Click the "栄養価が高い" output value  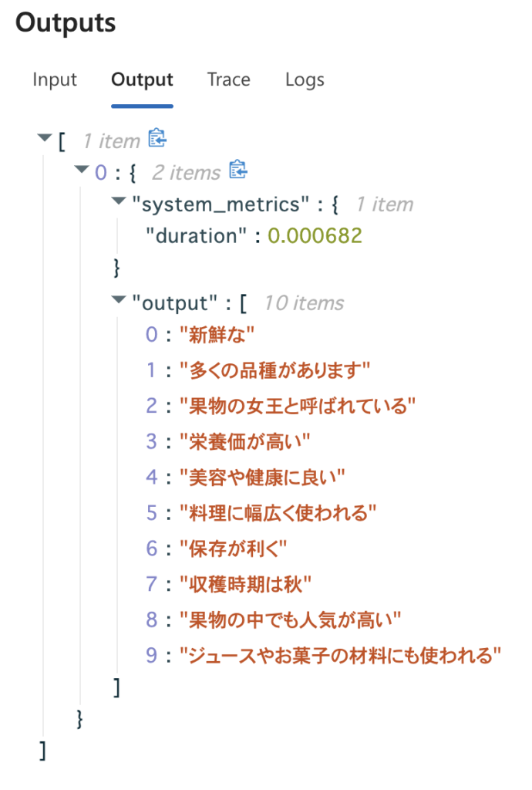point(244,442)
